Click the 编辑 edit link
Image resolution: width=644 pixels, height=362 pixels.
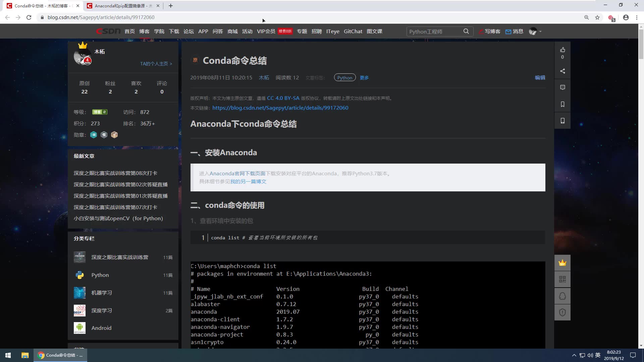pyautogui.click(x=540, y=77)
